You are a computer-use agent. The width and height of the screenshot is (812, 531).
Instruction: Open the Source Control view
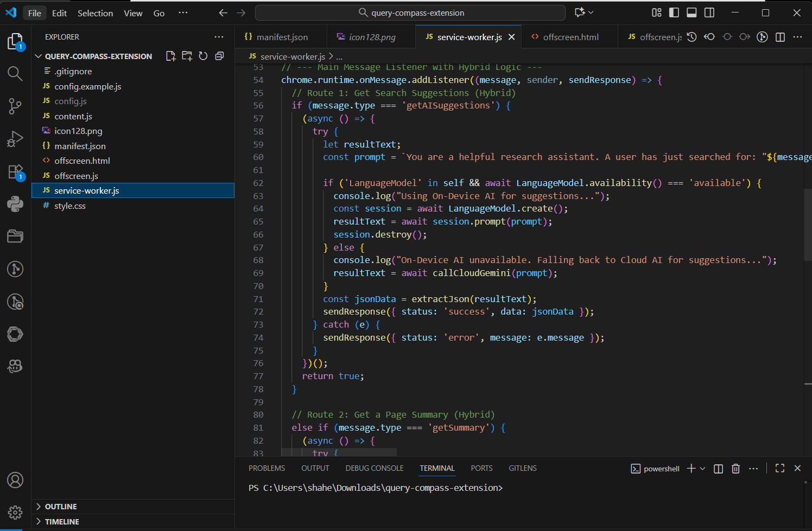15,106
